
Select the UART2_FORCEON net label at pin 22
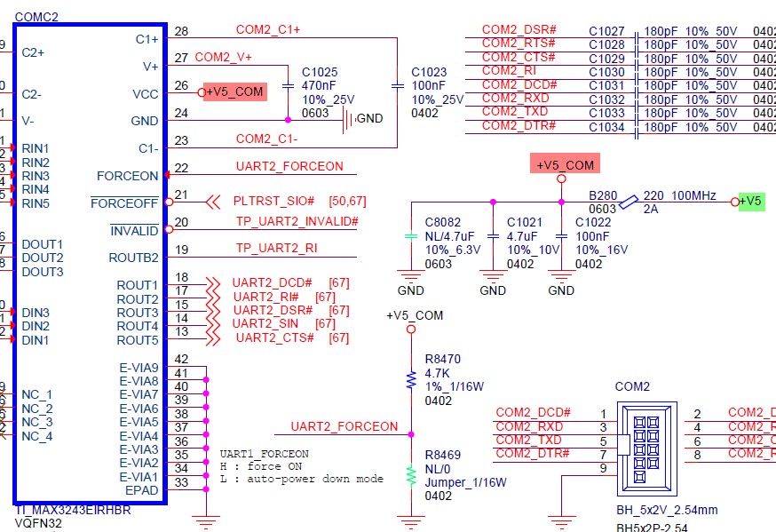point(289,166)
